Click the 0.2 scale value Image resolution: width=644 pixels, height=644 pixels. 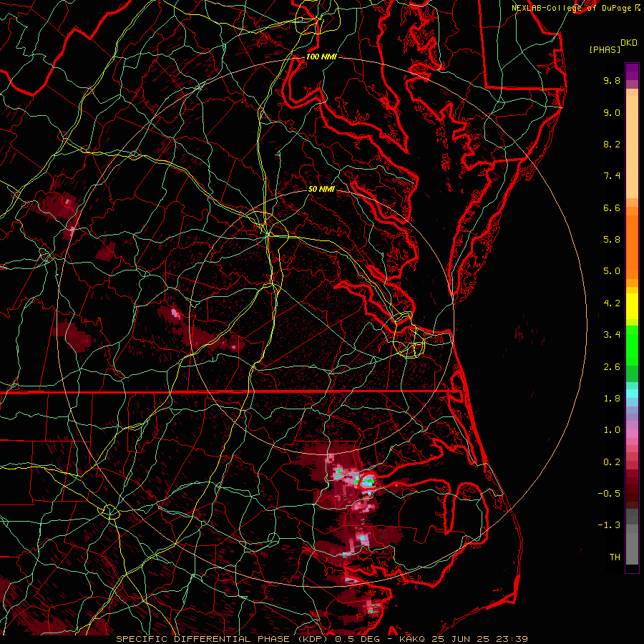[612, 462]
